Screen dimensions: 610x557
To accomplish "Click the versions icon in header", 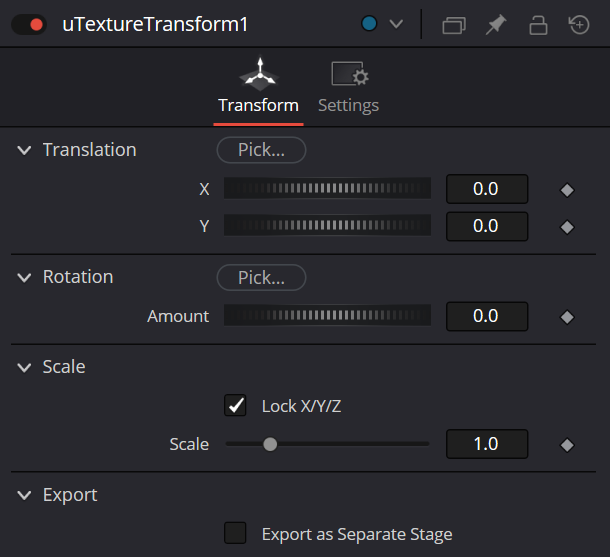I will 454,25.
